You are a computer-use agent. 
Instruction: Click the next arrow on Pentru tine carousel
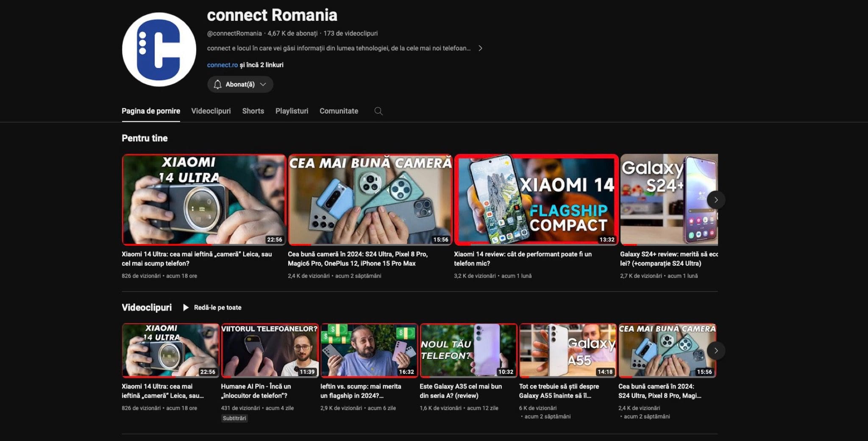coord(716,200)
